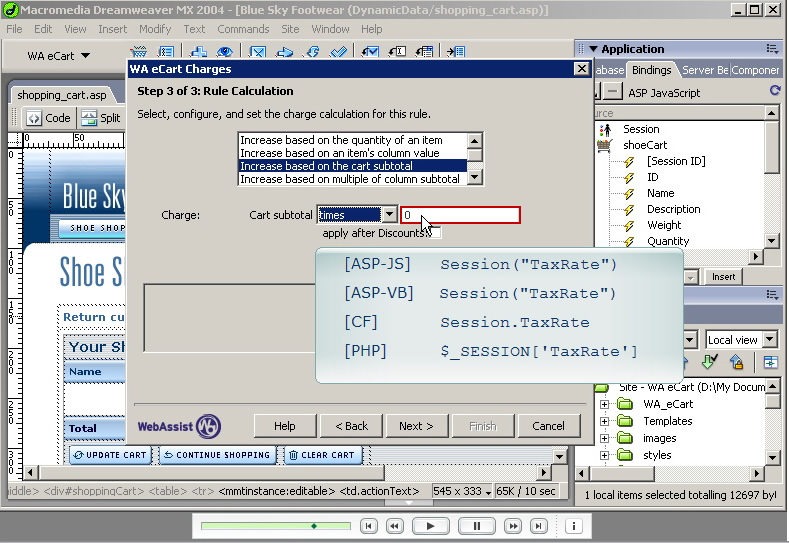The width and height of the screenshot is (789, 543).
Task: Click the charge value input field
Action: click(460, 215)
